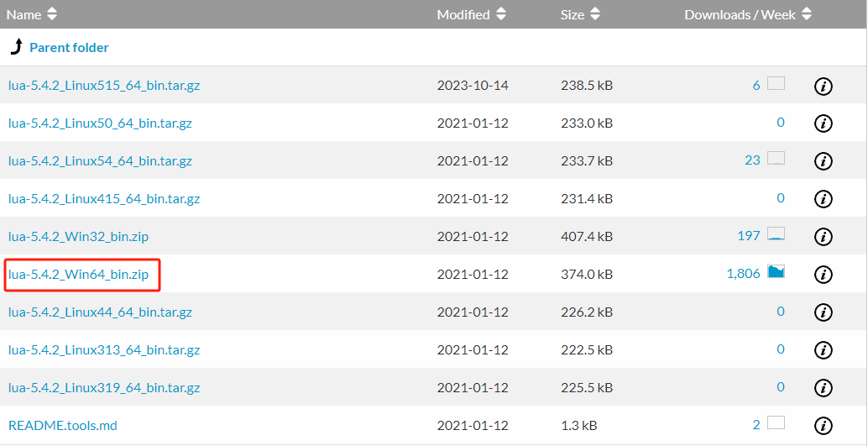Show details icon for lua-5.4.2_Linux515_64_bin.tar.gz
This screenshot has width=868, height=446.
(x=824, y=86)
